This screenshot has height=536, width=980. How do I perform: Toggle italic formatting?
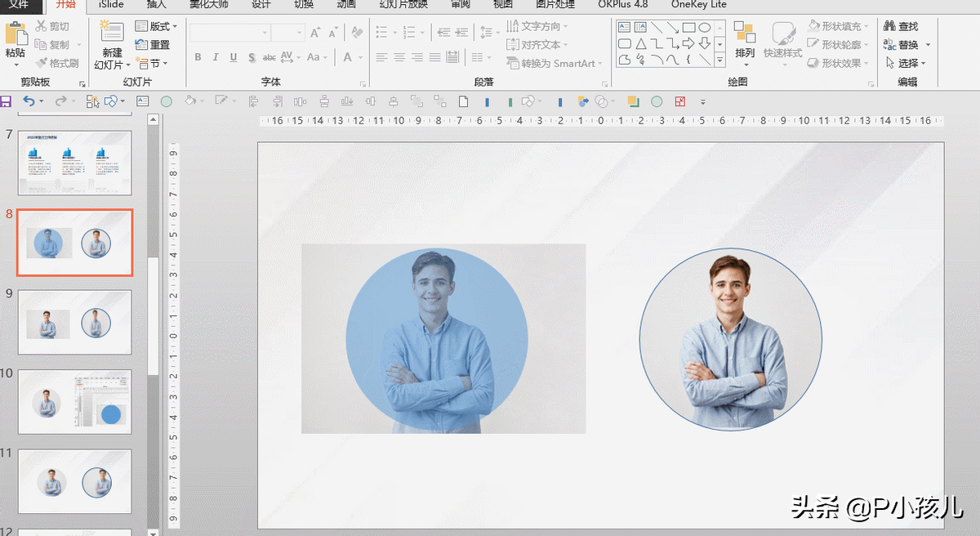point(216,57)
